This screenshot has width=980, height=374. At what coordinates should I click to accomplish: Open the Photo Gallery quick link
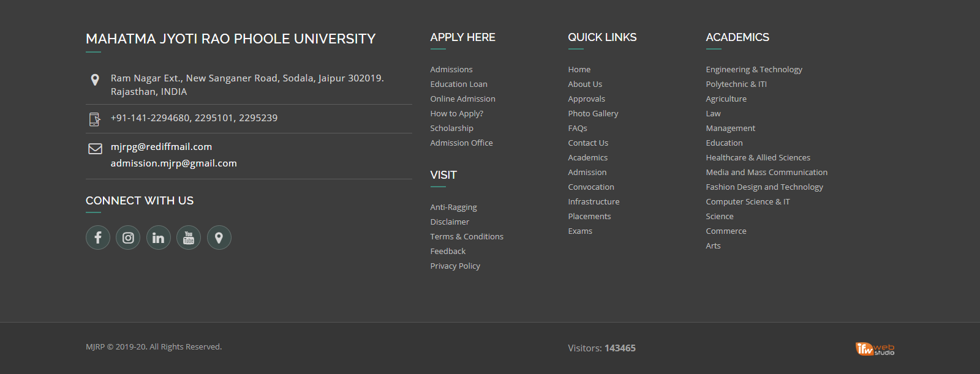pos(593,114)
